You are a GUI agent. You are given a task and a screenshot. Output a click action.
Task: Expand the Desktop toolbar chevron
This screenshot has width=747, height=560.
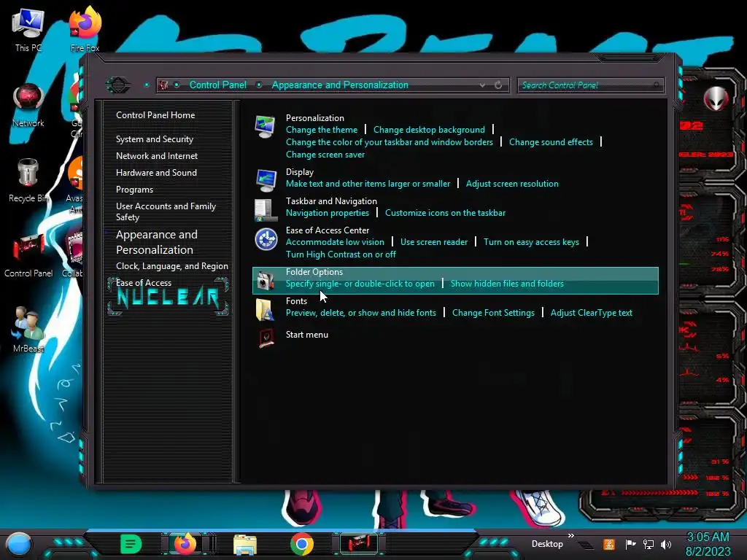(x=570, y=536)
